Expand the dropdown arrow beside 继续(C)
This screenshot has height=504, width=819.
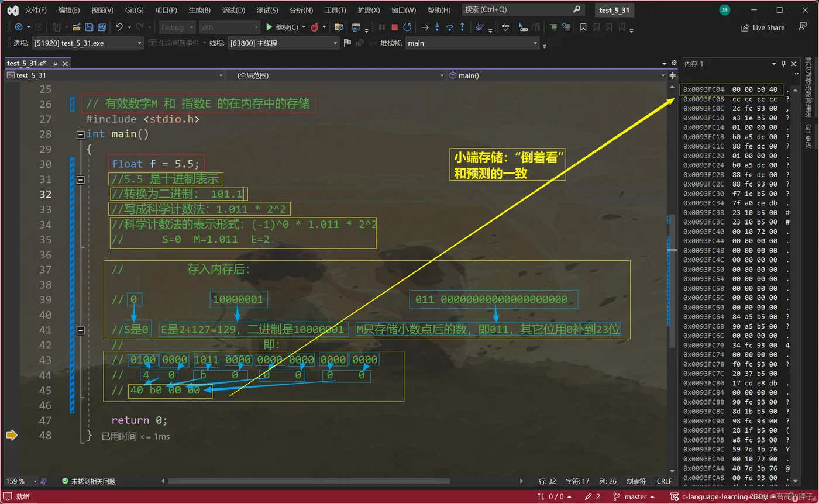point(304,27)
